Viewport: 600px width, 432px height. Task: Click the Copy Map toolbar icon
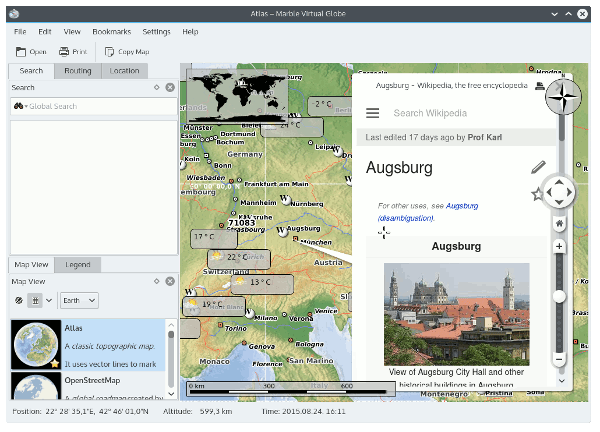coord(125,51)
